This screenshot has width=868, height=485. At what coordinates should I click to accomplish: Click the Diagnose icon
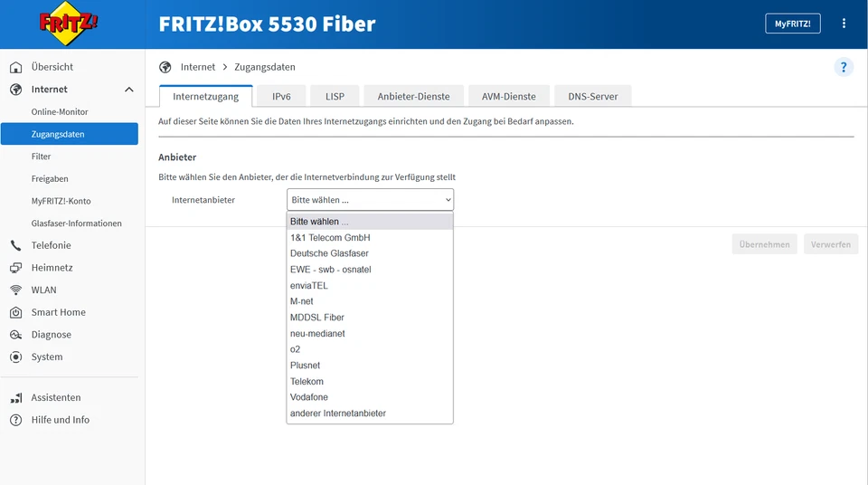[x=16, y=335]
